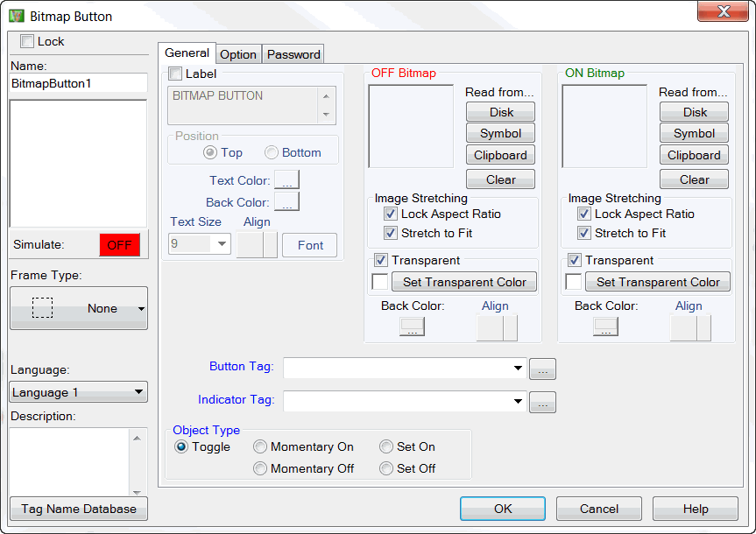Screen dimensions: 756x534
Task: Pick OFF Bitmap Back Color swatch
Action: pos(413,327)
